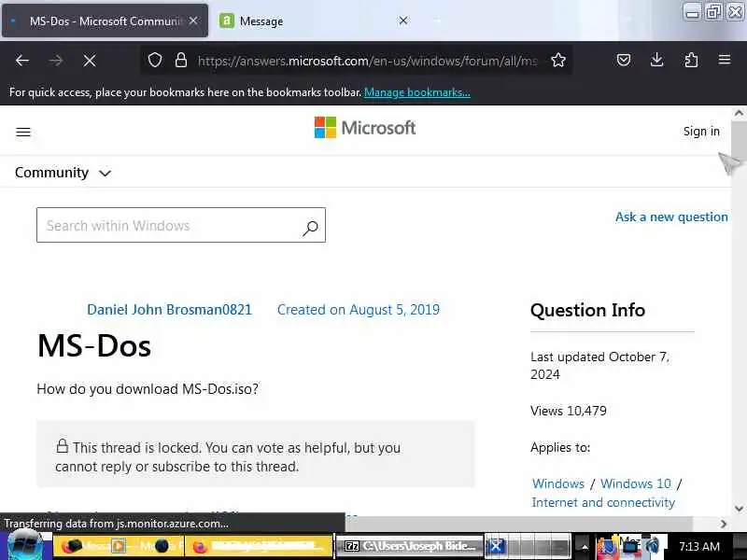Open the Windows 10 category link
The height and width of the screenshot is (560, 747).
(636, 483)
